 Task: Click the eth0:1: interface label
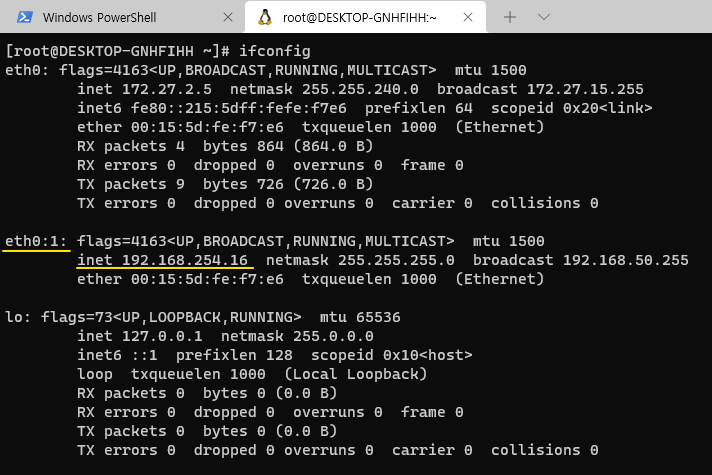36,241
